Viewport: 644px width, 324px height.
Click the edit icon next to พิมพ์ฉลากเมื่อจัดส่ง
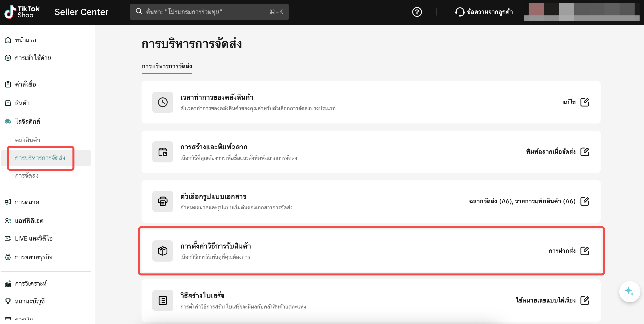(585, 152)
